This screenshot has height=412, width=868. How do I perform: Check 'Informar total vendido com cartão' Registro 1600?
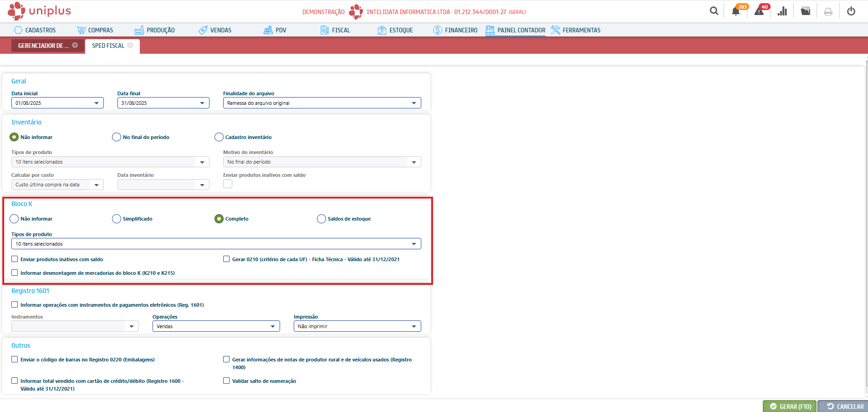(15, 381)
